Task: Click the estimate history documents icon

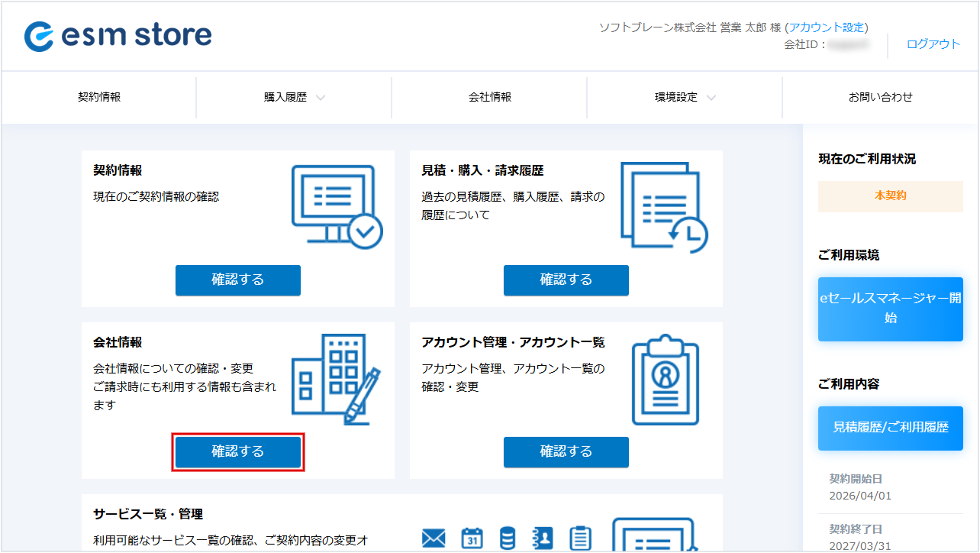Action: tap(662, 206)
